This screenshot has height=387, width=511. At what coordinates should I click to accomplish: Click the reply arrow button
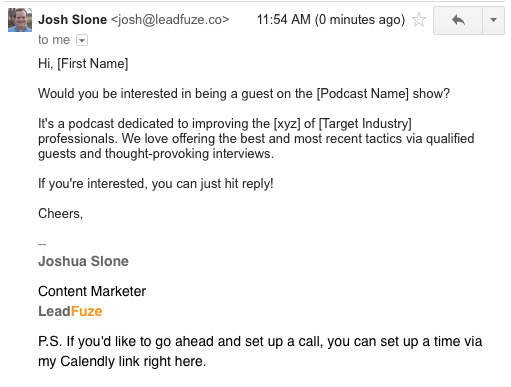click(458, 20)
